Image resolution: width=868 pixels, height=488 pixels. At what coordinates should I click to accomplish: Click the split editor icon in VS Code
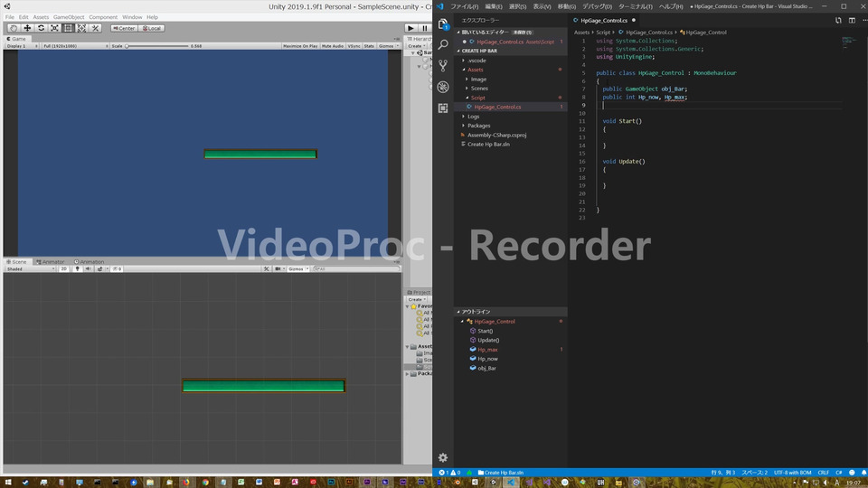852,21
